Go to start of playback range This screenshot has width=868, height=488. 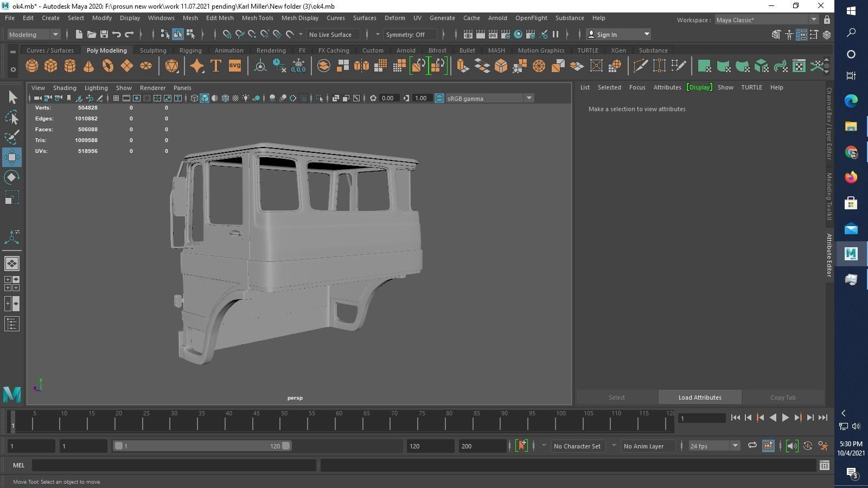click(x=736, y=418)
